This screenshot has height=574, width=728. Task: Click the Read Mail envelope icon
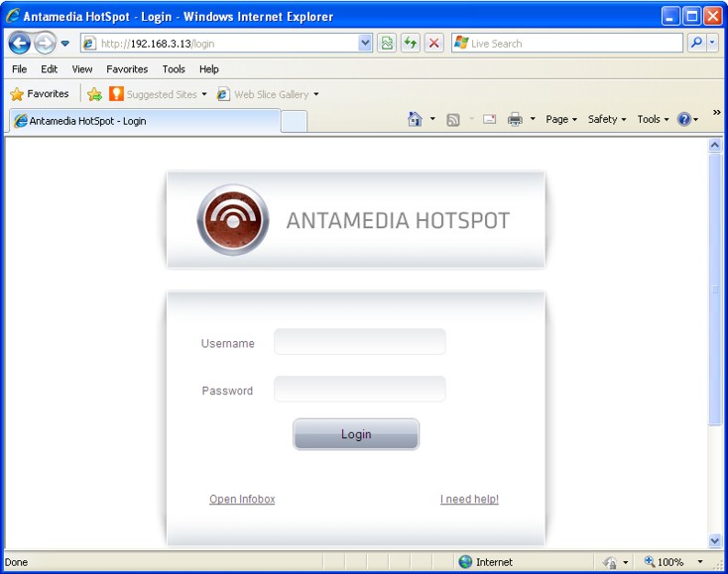[x=489, y=119]
